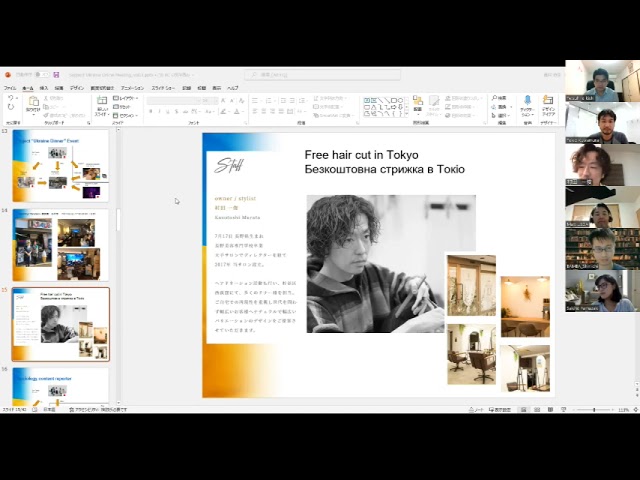The image size is (640, 480).
Task: Click the Paste clipboard icon
Action: pyautogui.click(x=33, y=102)
